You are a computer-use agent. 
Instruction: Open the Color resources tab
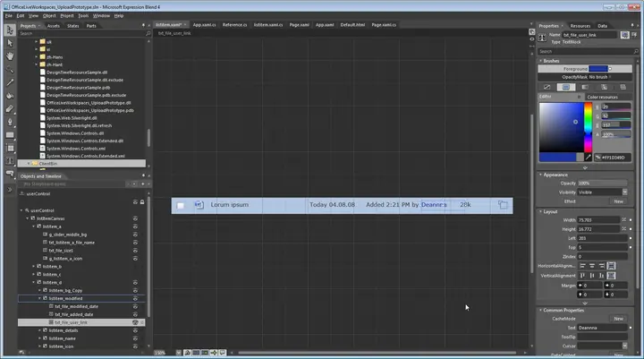[603, 97]
